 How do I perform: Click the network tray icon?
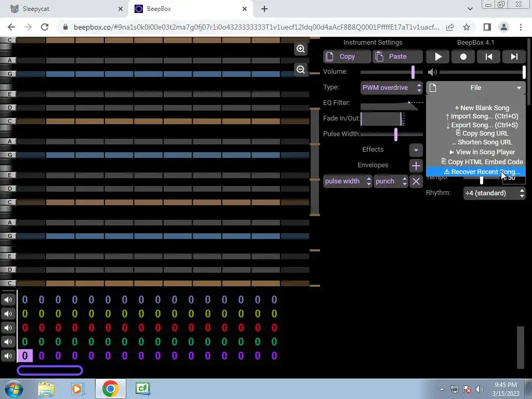coord(454,389)
